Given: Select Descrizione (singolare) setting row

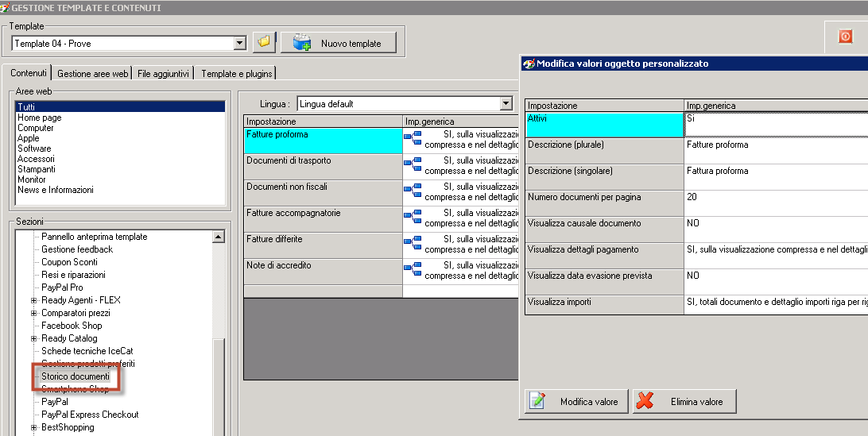Looking at the screenshot, I should 604,177.
